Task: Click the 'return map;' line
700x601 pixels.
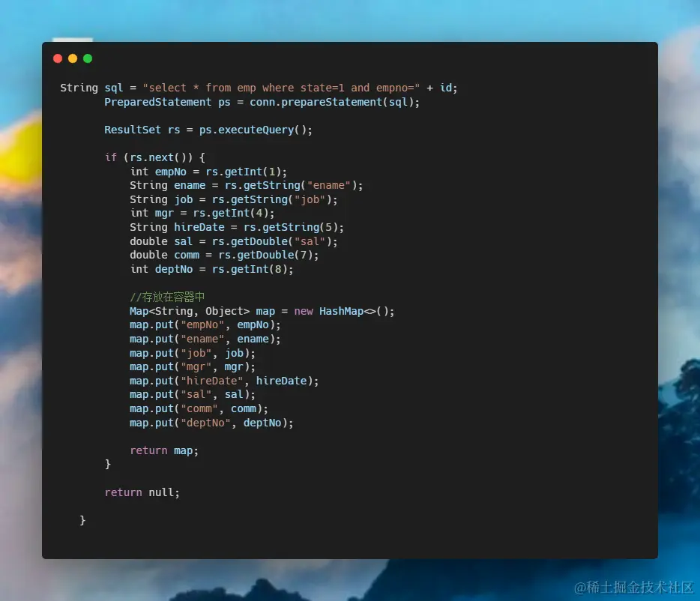Action: click(x=164, y=450)
